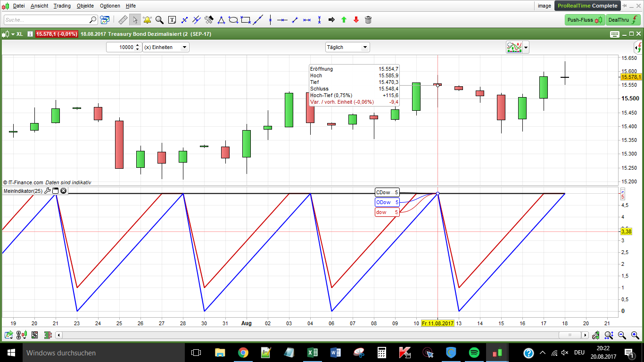
Task: Click the XL size label in chart titlebar
Action: coord(19,34)
